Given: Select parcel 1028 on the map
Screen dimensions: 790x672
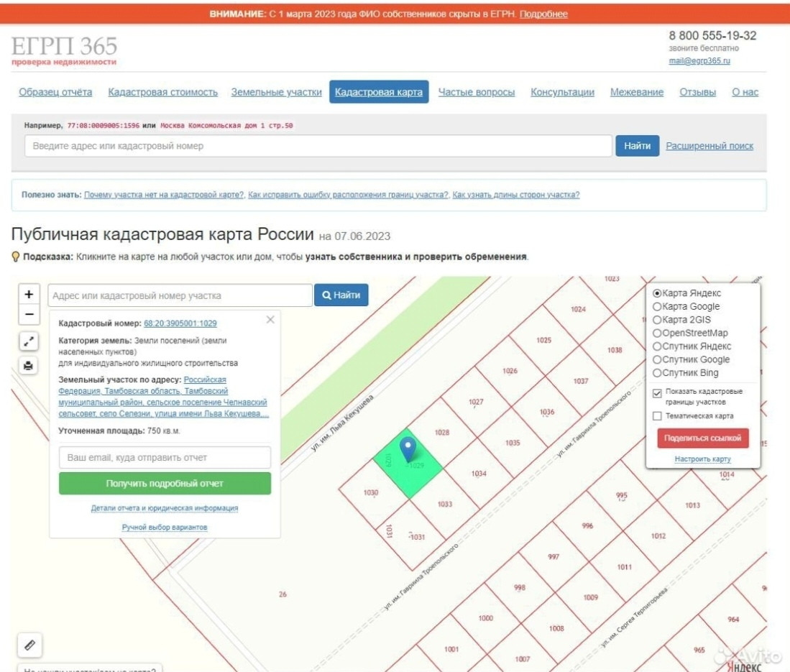Looking at the screenshot, I should [x=442, y=432].
